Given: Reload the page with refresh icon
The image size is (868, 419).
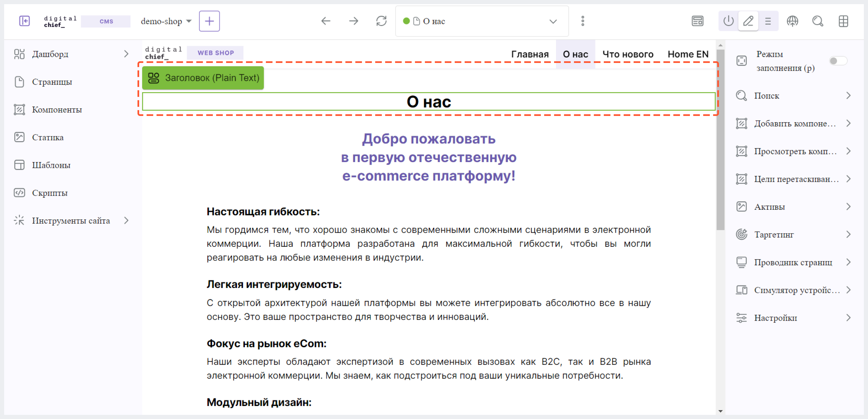Looking at the screenshot, I should (382, 21).
